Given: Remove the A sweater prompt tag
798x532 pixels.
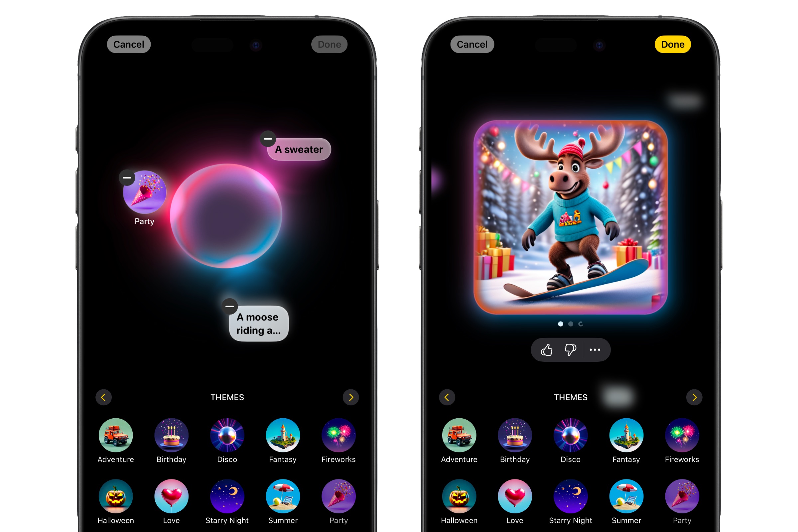Looking at the screenshot, I should (268, 138).
